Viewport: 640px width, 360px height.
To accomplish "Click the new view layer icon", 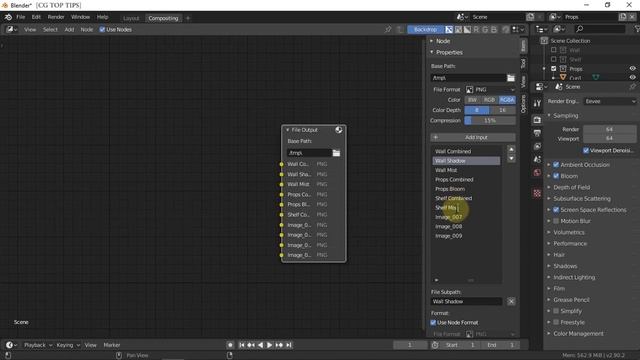I will click(x=623, y=17).
